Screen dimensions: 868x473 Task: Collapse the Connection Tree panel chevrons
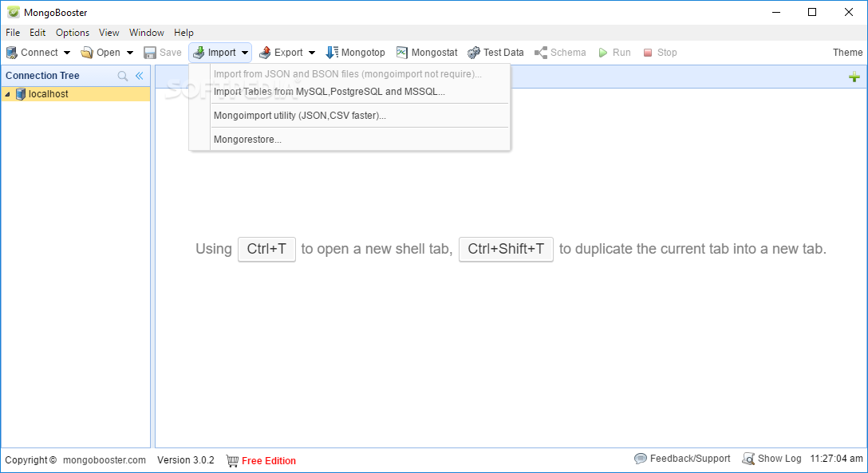(140, 76)
